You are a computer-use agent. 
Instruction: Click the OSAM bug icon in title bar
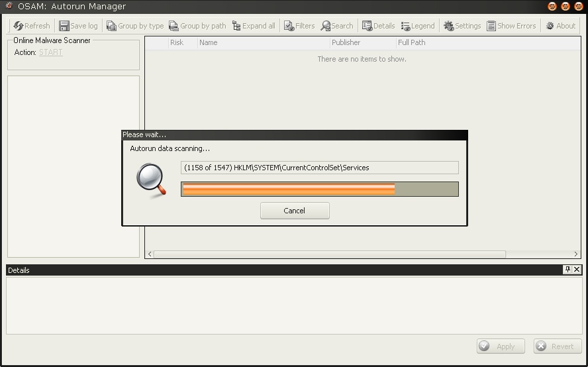pos(9,5)
